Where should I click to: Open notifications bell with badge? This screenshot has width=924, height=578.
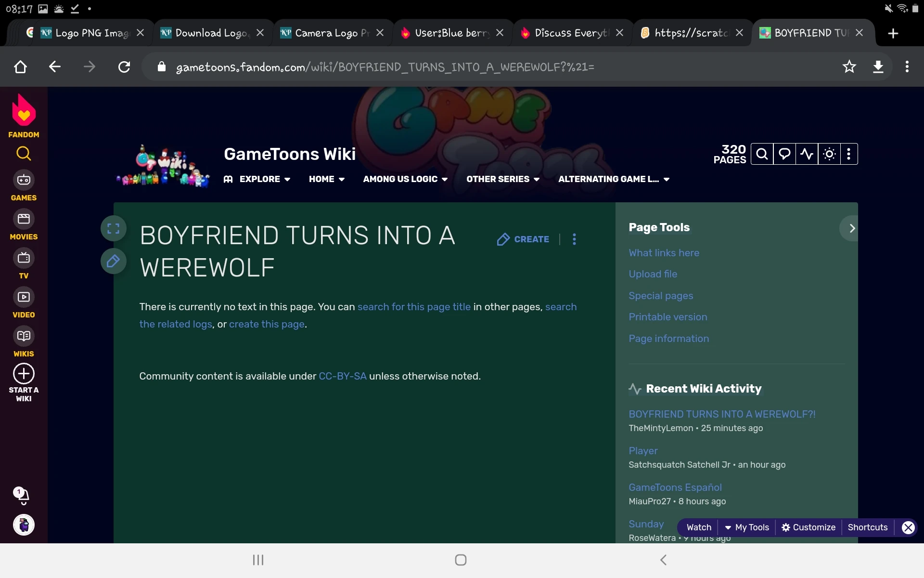22,495
